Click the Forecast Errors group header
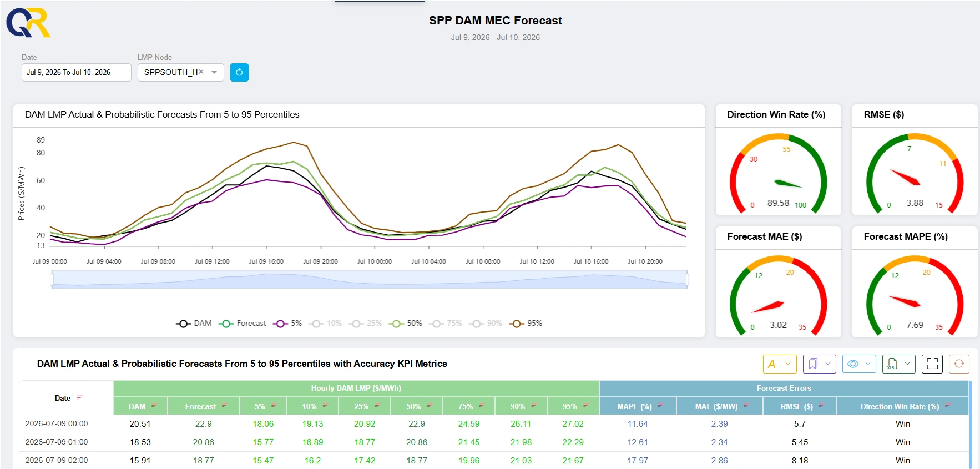Viewport: 980px width, 469px height. (784, 389)
